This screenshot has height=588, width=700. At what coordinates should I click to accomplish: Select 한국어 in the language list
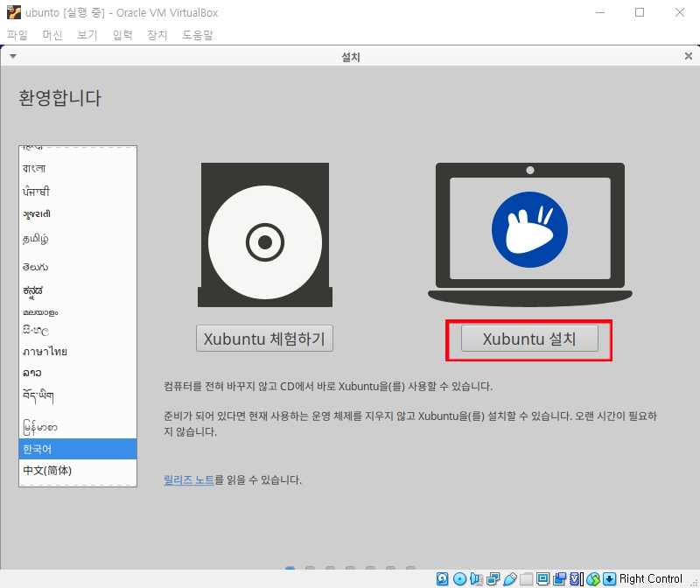coord(78,449)
